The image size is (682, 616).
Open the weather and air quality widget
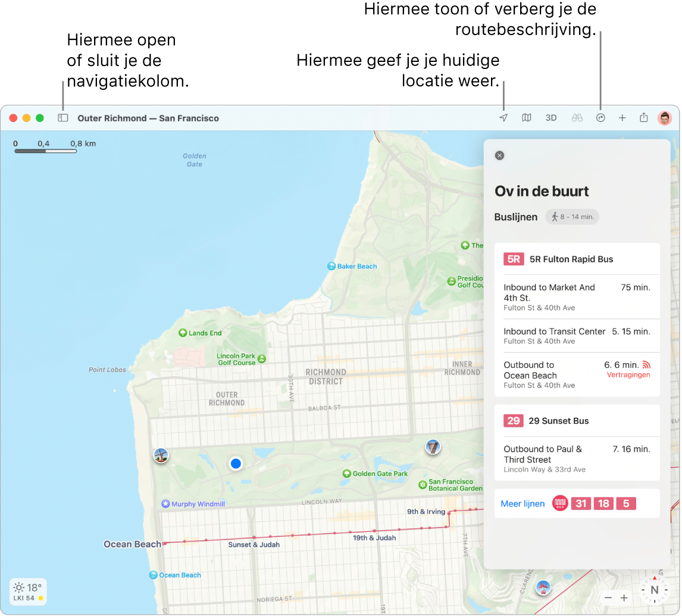28,592
